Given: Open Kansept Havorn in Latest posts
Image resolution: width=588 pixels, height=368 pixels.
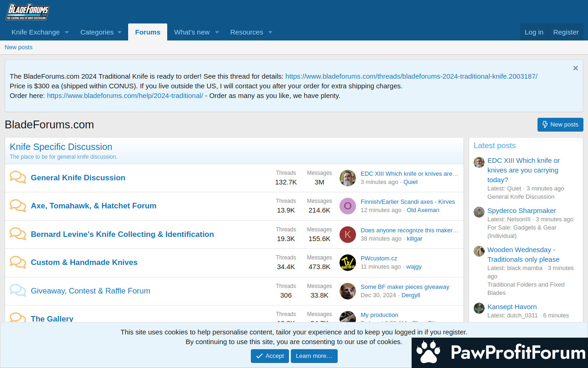Looking at the screenshot, I should [x=512, y=307].
